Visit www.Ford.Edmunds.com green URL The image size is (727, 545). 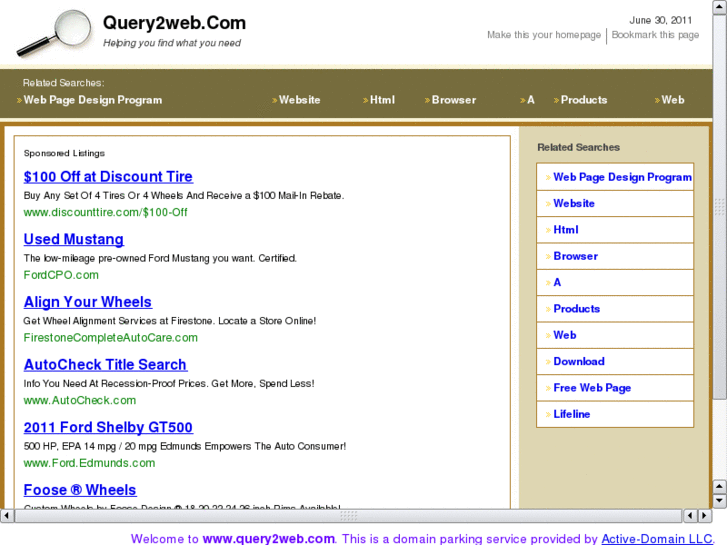89,463
